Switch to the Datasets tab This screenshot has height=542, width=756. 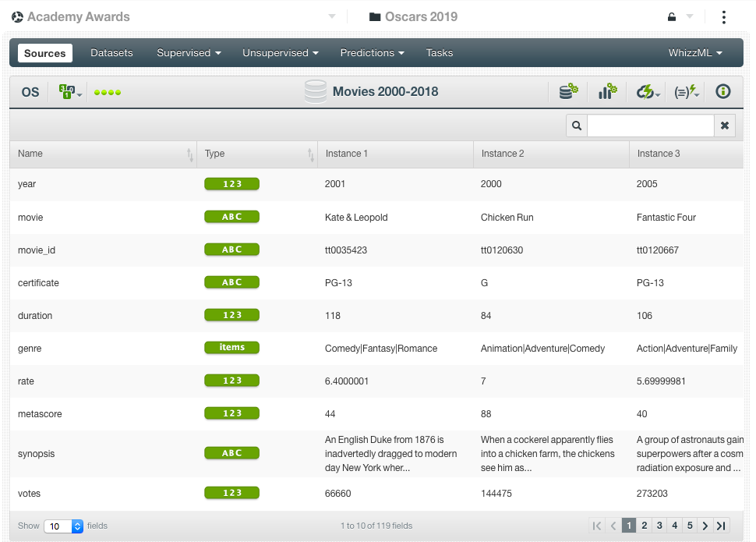click(x=111, y=52)
